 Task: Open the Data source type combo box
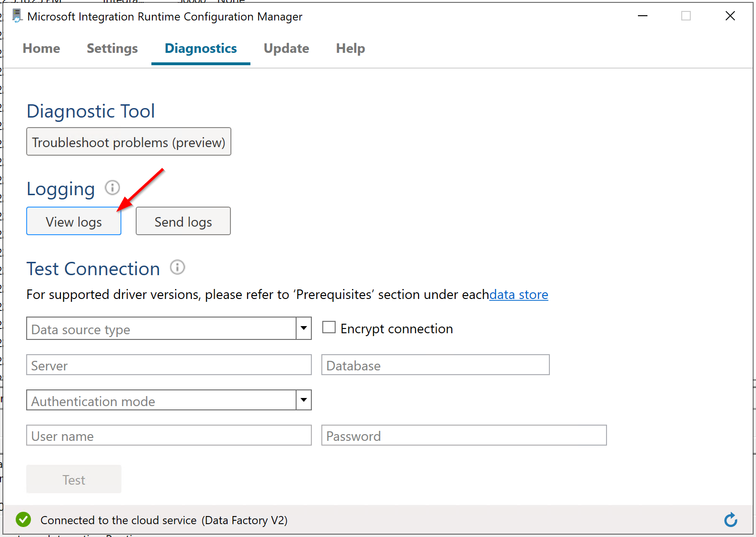pos(169,328)
